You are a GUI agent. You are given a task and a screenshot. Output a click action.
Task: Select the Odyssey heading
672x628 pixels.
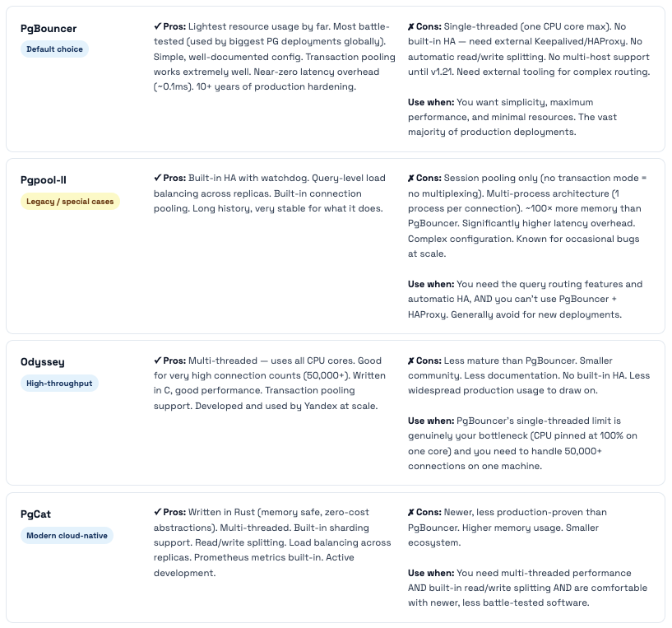[43, 362]
